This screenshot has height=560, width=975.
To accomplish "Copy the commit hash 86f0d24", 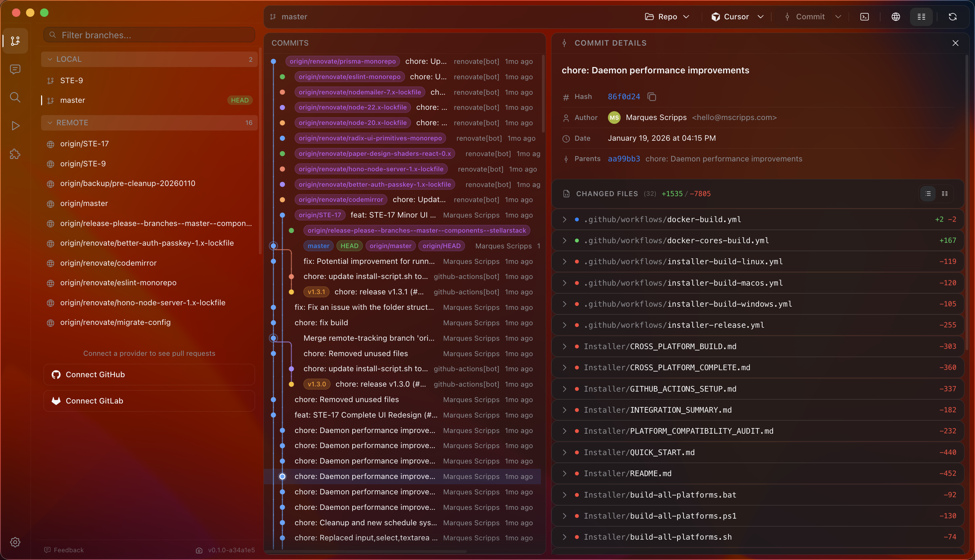I will [x=652, y=96].
